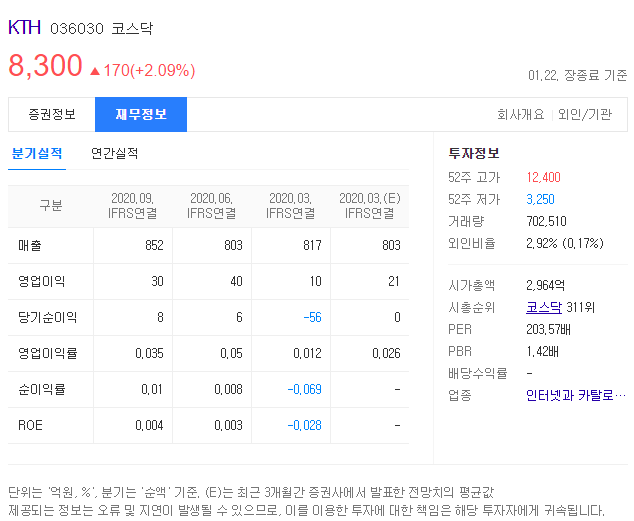Click the 매출 row label

[x=30, y=245]
